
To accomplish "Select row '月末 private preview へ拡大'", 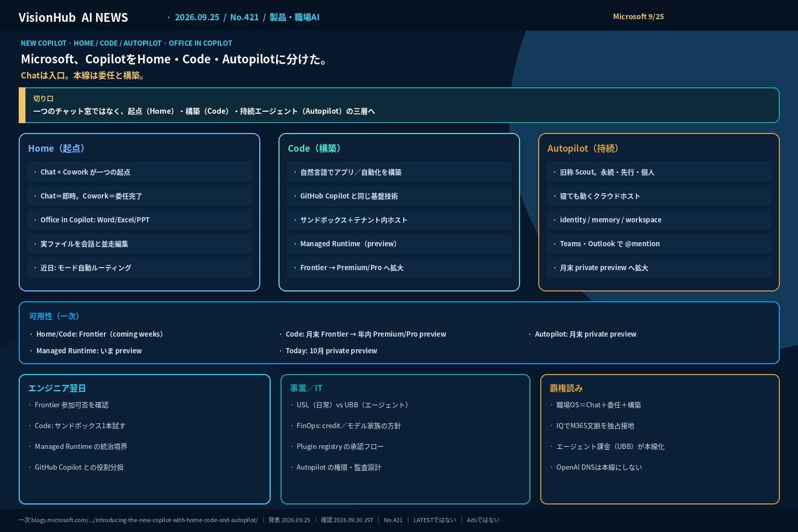I will (x=659, y=268).
